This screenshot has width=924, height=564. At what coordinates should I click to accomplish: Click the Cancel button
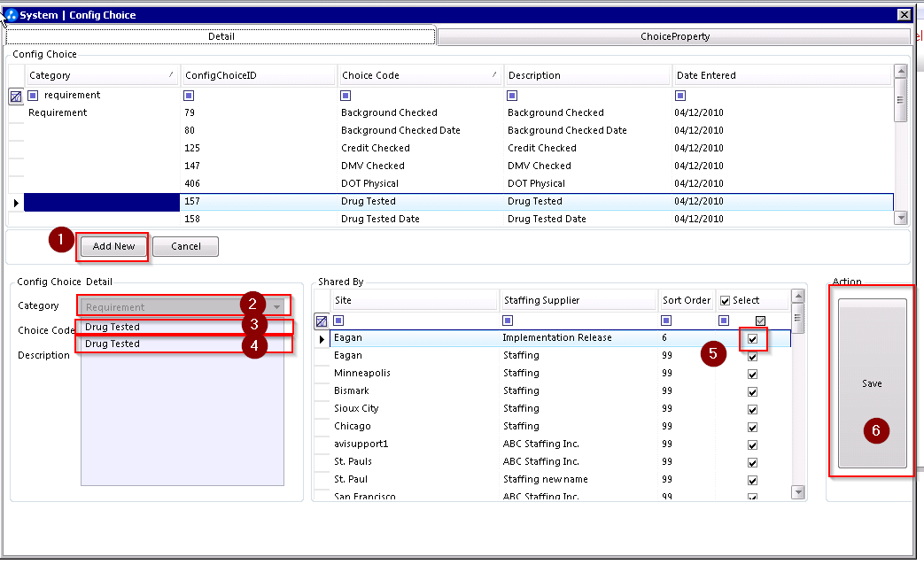click(x=186, y=246)
